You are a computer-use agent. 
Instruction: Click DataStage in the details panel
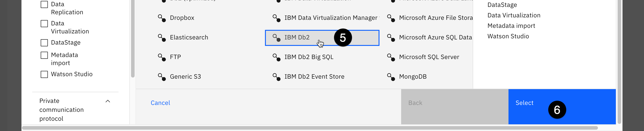coord(502,5)
